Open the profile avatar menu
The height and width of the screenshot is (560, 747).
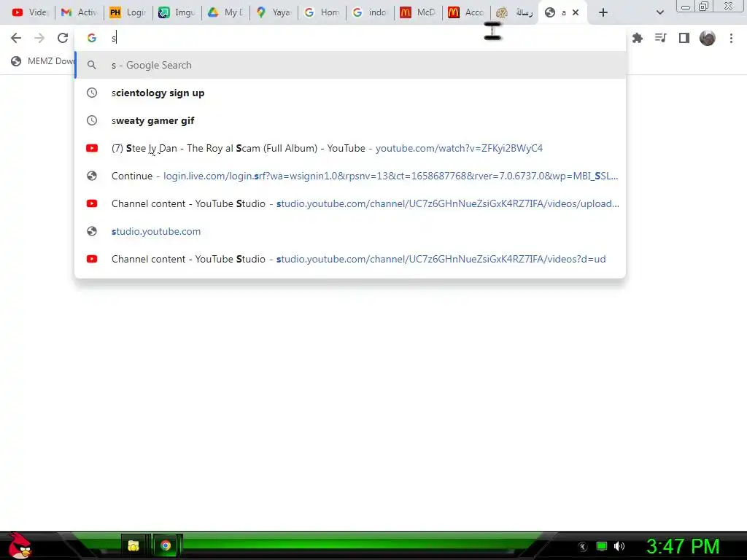pyautogui.click(x=708, y=38)
